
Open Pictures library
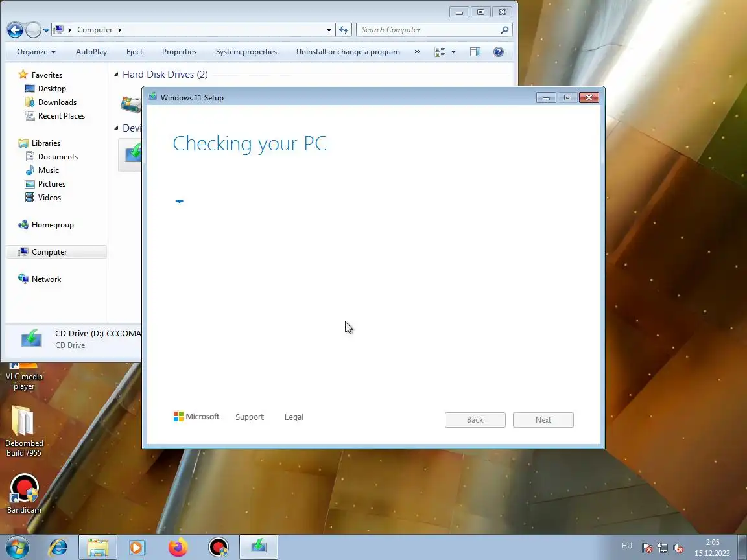point(51,184)
